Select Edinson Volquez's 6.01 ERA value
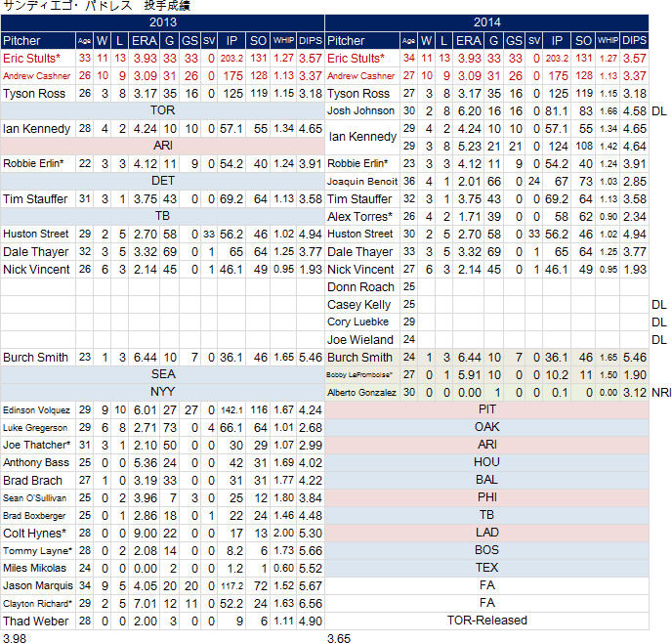This screenshot has height=643, width=672. [x=145, y=410]
